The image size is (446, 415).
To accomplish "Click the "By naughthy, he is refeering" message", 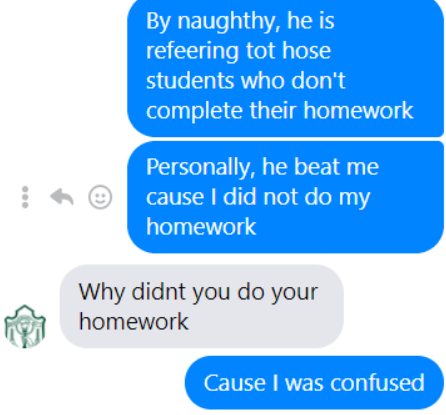I will point(286,67).
